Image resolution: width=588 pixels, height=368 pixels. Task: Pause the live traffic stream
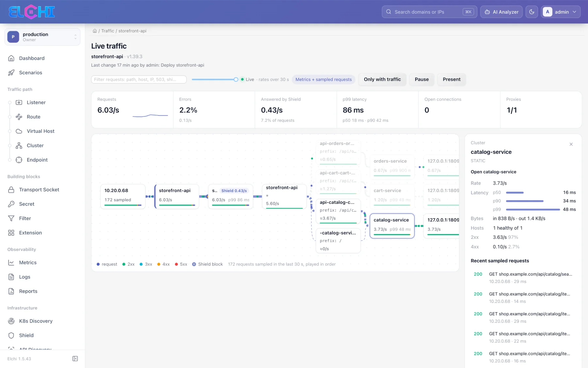point(422,79)
